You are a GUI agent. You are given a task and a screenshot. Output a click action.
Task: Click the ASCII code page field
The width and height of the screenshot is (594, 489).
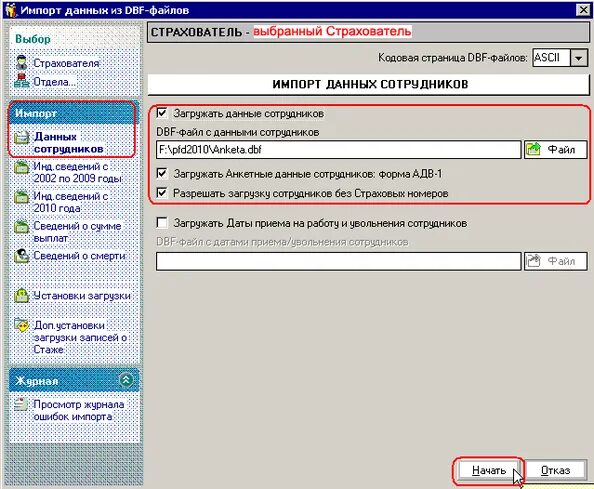coord(551,58)
